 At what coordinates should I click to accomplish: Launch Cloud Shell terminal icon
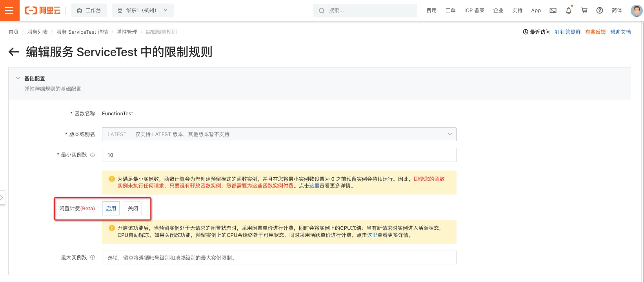[x=553, y=11]
